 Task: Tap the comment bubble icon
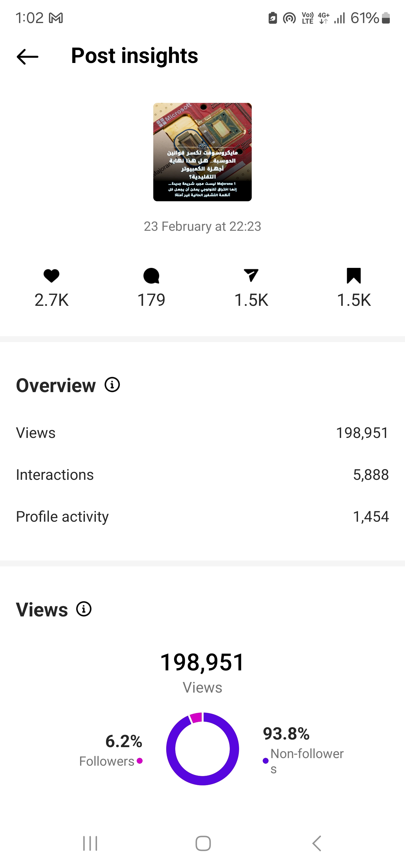[x=151, y=276]
